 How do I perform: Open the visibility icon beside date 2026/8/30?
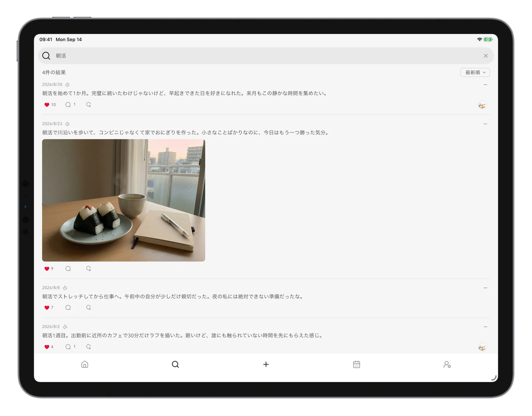point(67,84)
